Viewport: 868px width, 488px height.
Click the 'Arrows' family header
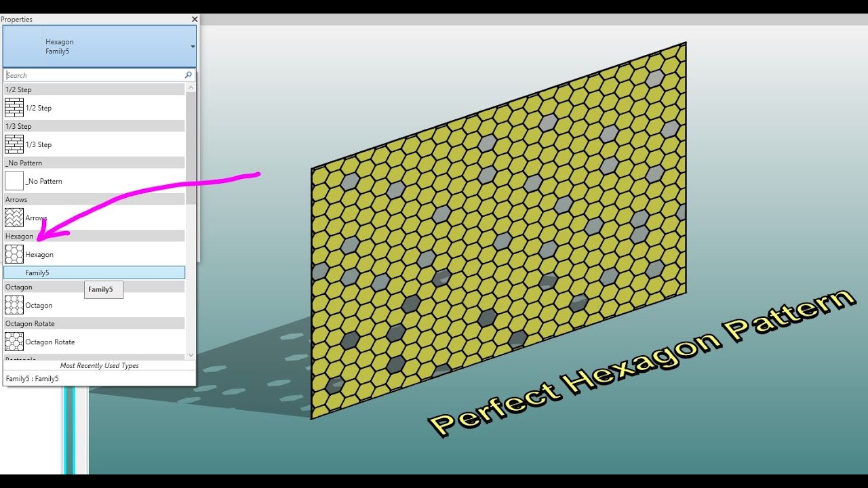[94, 199]
